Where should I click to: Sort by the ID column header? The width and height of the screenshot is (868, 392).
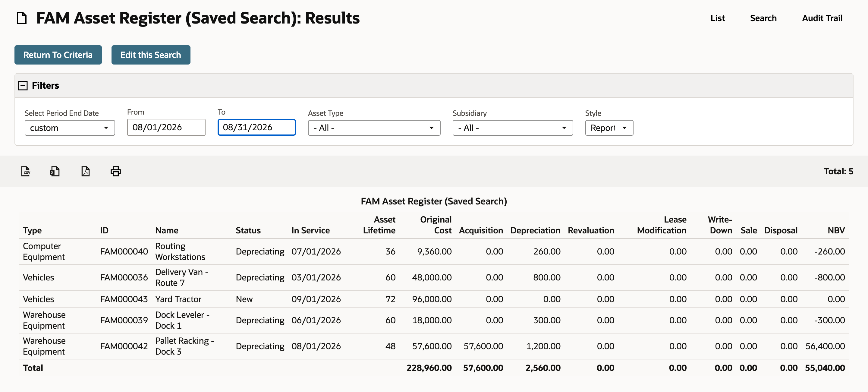[x=104, y=230]
